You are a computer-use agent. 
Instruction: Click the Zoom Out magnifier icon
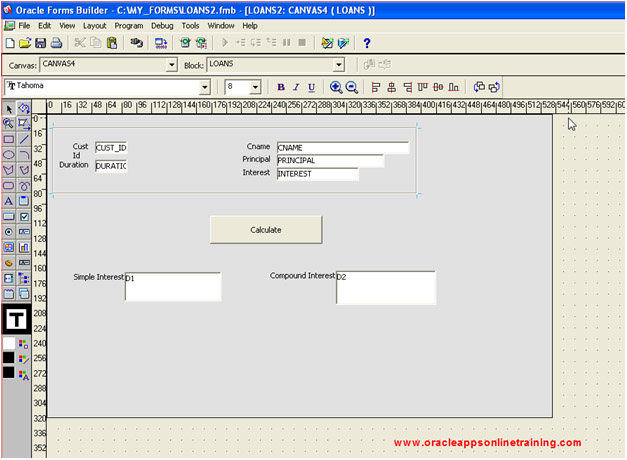pyautogui.click(x=352, y=87)
